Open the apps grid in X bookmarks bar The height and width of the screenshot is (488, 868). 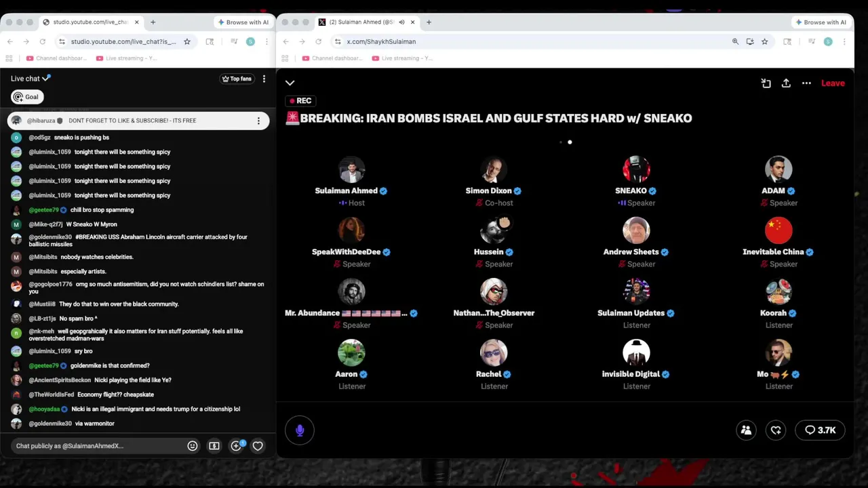[x=286, y=58]
